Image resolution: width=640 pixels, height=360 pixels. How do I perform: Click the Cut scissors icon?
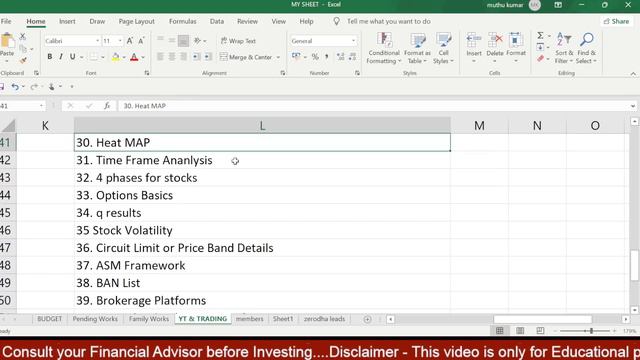tap(23, 37)
